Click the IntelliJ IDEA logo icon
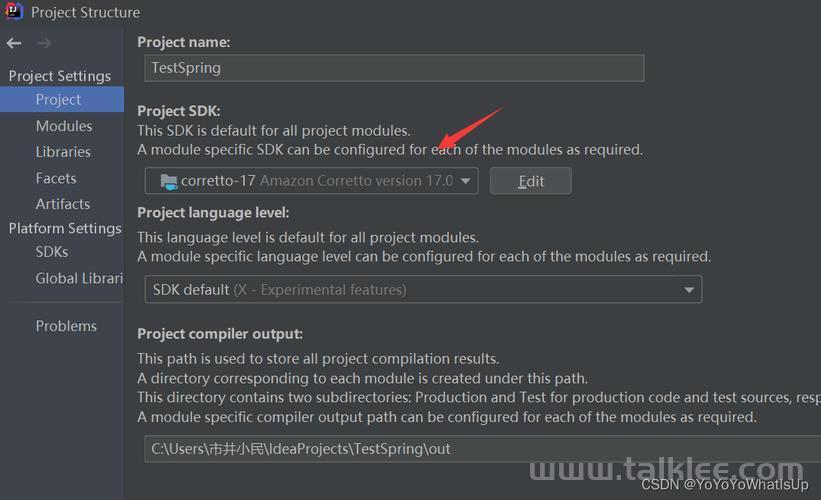This screenshot has height=500, width=821. click(x=14, y=11)
